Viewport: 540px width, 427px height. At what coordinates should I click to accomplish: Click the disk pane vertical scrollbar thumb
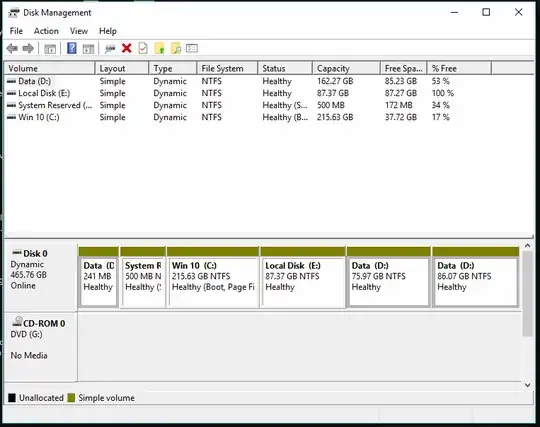tap(528, 293)
